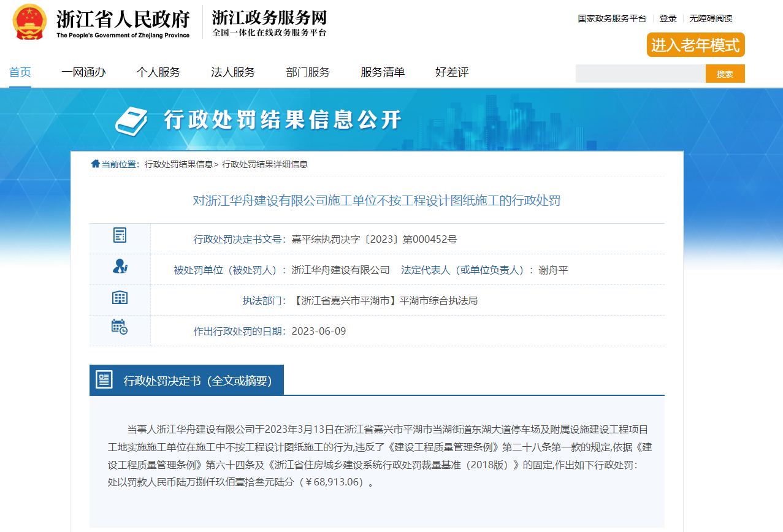This screenshot has height=532, width=783.
Task: Click the calendar icon next to the penalty date row
Action: [120, 329]
